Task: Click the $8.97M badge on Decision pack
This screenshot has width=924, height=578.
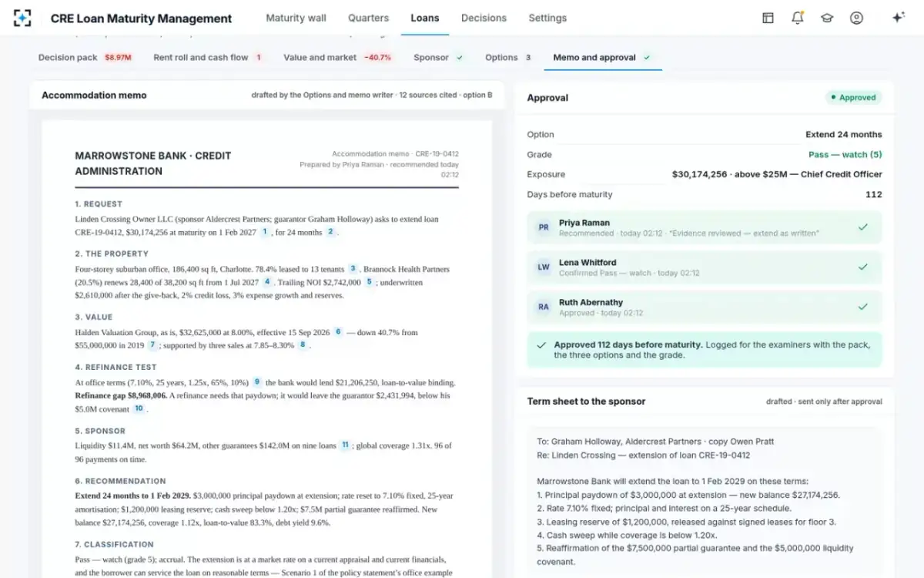Action: click(x=118, y=57)
